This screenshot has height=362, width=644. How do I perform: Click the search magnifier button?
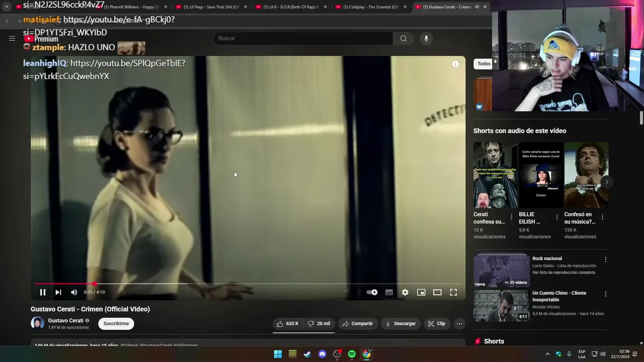pyautogui.click(x=404, y=39)
